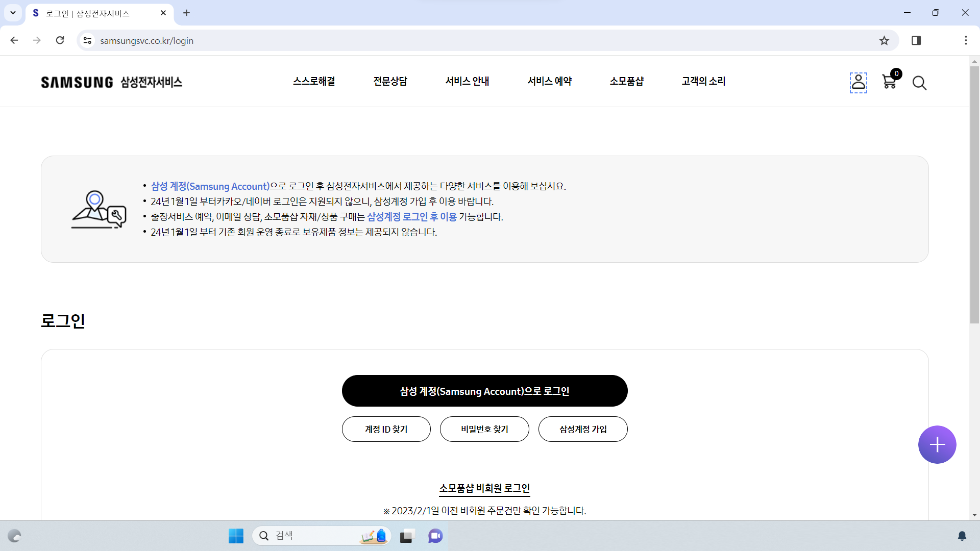Open Chrome side panel icon
The image size is (980, 551).
(916, 41)
